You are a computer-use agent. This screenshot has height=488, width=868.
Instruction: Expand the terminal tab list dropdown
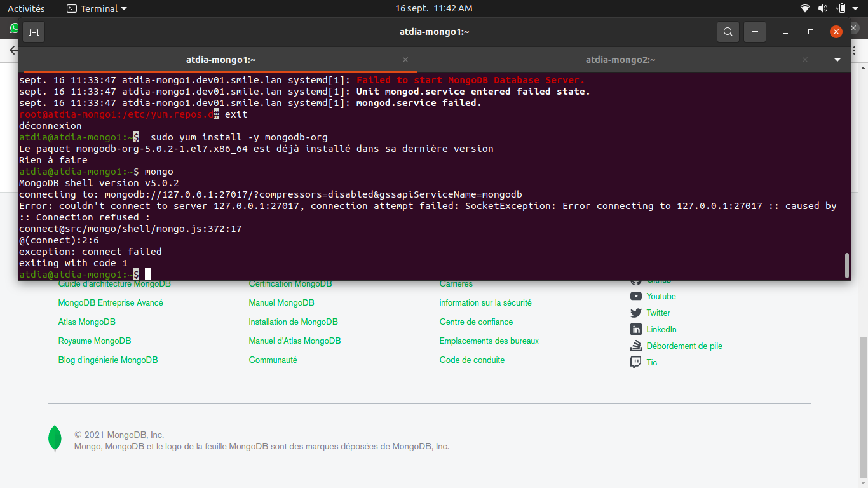(837, 60)
